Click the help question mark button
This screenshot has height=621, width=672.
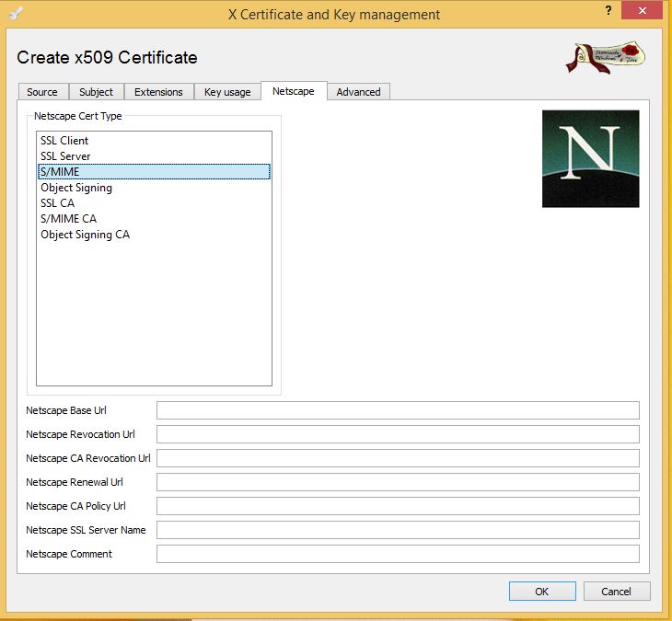608,10
